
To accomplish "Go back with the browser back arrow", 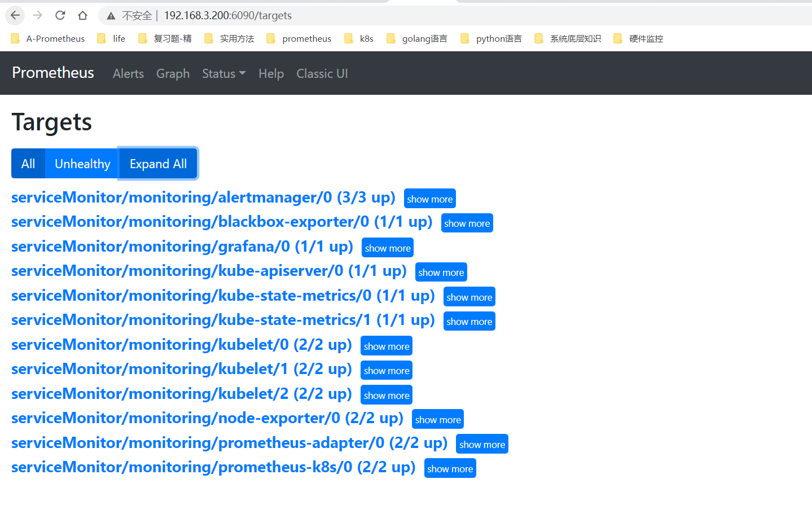I will point(15,15).
